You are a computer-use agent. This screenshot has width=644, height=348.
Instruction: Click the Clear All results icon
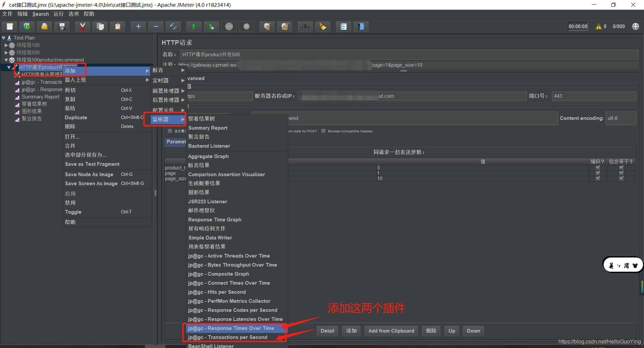[x=284, y=26]
